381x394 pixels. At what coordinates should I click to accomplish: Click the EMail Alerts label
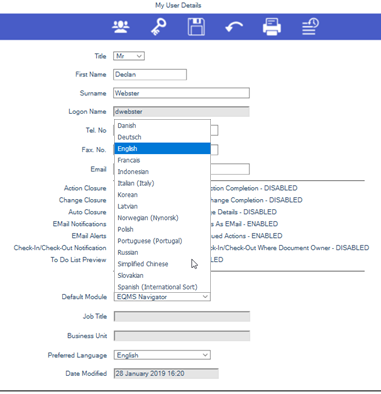pyautogui.click(x=89, y=236)
